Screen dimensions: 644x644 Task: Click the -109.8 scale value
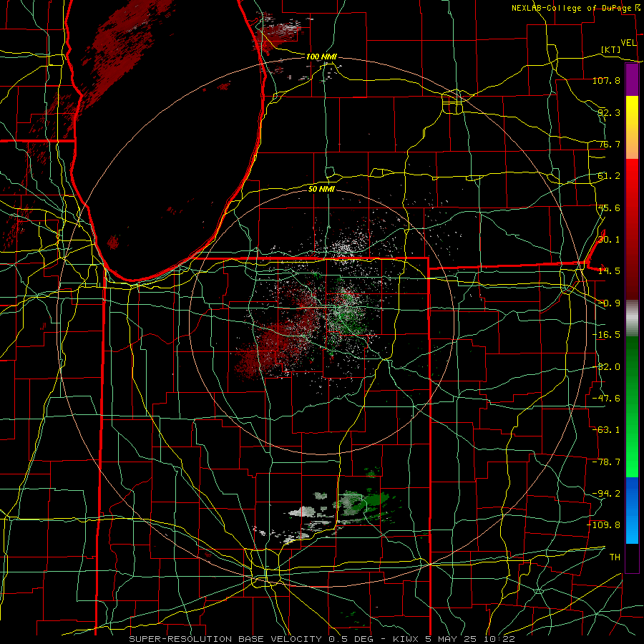[x=603, y=525]
